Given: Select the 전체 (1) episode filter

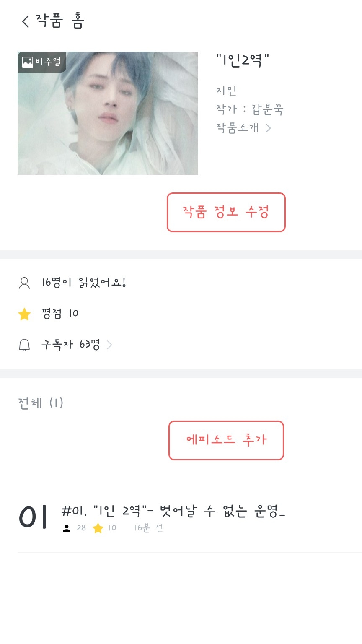Looking at the screenshot, I should point(41,403).
